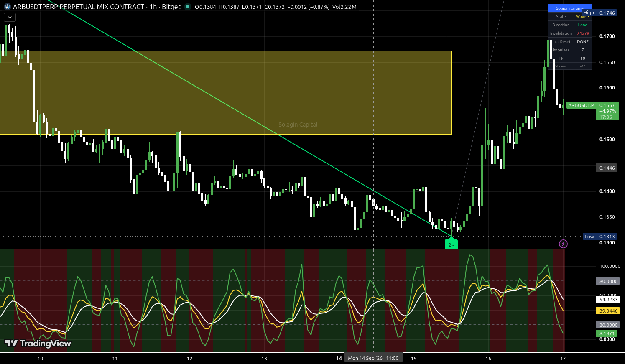The height and width of the screenshot is (364, 625).
Task: Click the open value O0.1384
Action: point(205,7)
